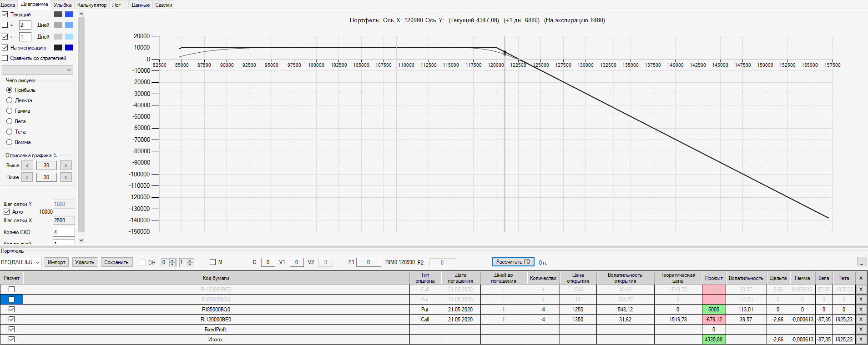This screenshot has width=868, height=345.
Task: Pick navy blue swatch for 'На экспирацию'
Action: pyautogui.click(x=69, y=48)
